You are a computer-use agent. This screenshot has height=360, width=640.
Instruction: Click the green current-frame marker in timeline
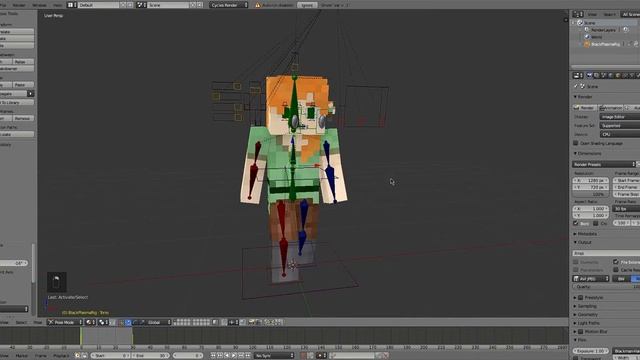click(x=81, y=336)
